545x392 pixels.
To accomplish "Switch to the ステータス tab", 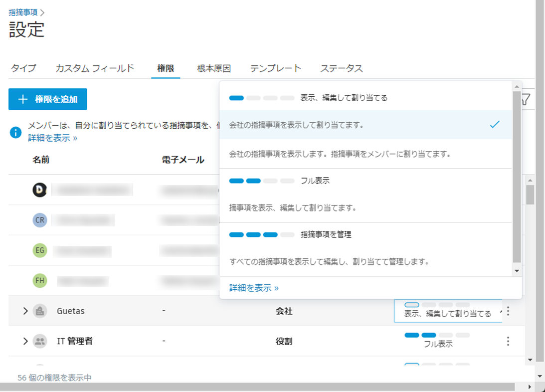I will tap(342, 68).
